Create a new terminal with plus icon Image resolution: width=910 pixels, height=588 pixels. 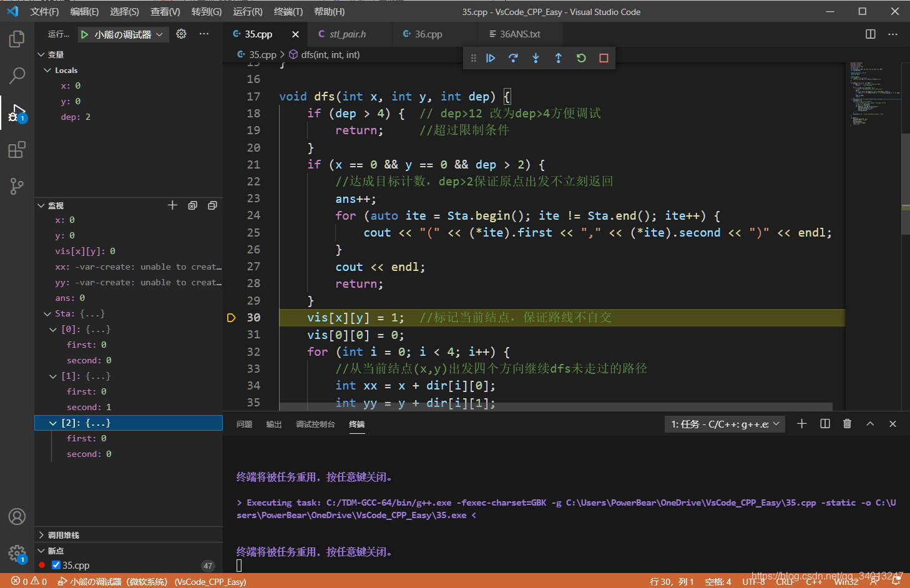pyautogui.click(x=802, y=424)
